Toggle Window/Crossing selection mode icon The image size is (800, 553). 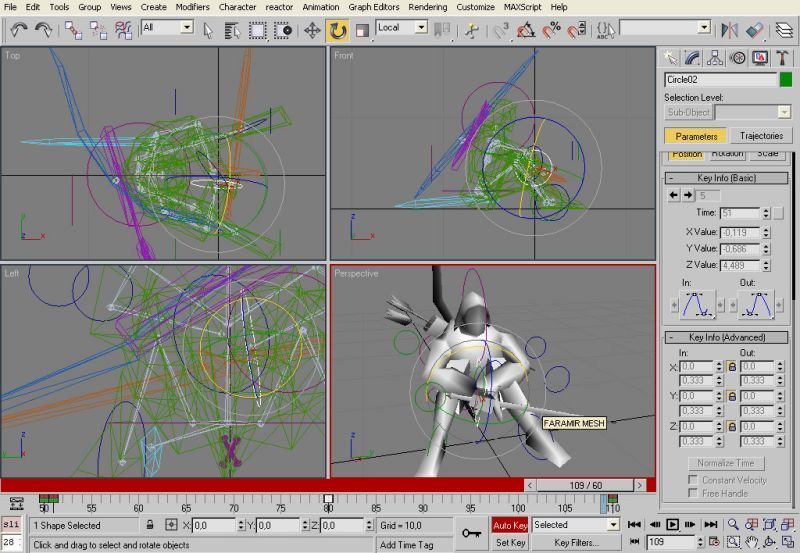pyautogui.click(x=283, y=31)
